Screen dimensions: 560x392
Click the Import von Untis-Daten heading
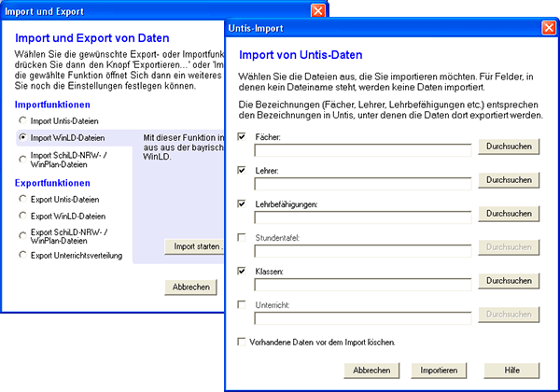(301, 55)
